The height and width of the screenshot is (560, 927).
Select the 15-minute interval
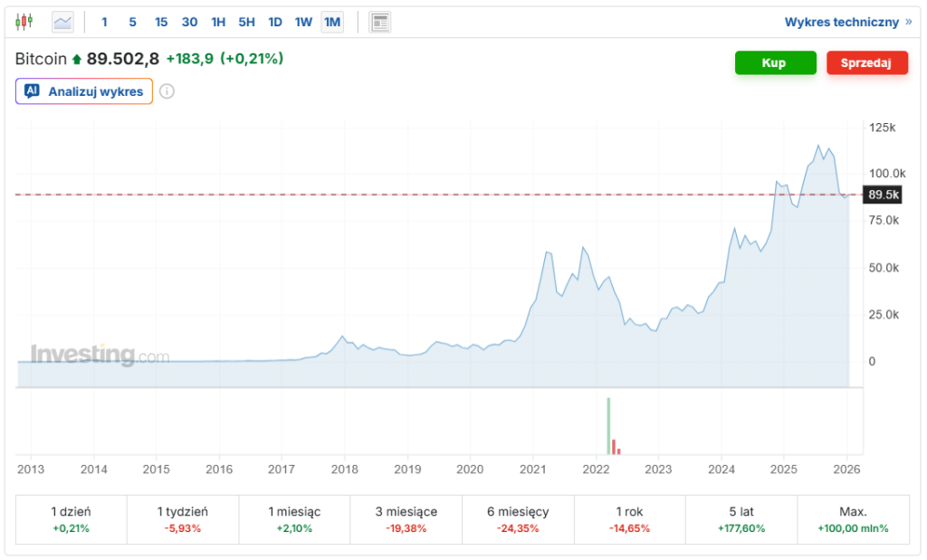(161, 21)
